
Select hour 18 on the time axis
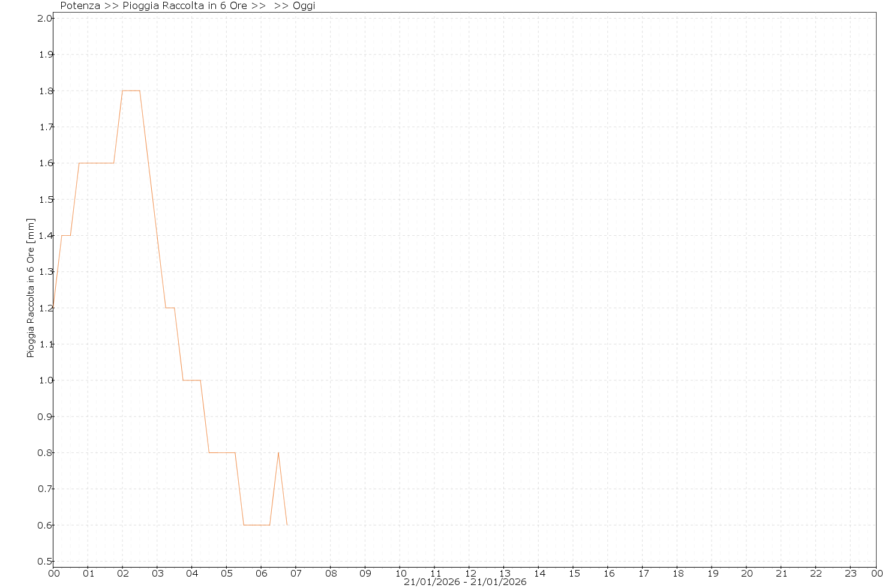[x=677, y=574]
